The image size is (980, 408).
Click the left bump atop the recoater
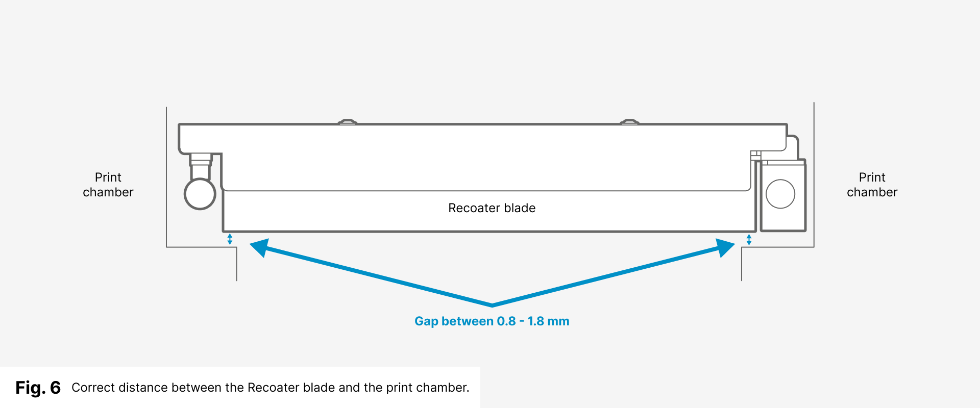(x=348, y=122)
